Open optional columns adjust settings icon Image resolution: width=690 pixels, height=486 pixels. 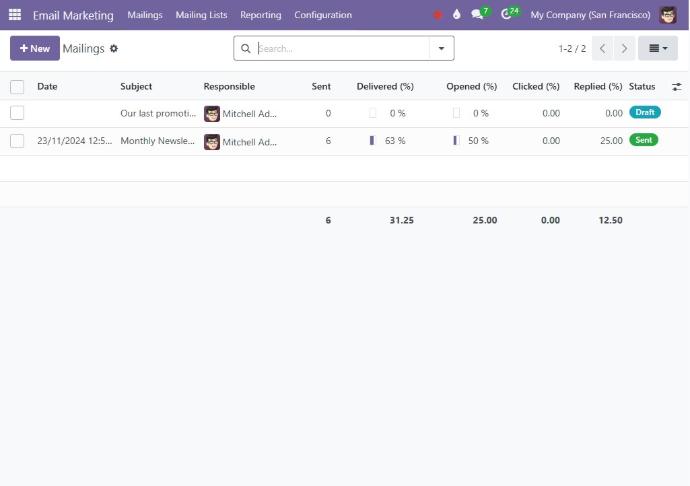[x=676, y=87]
